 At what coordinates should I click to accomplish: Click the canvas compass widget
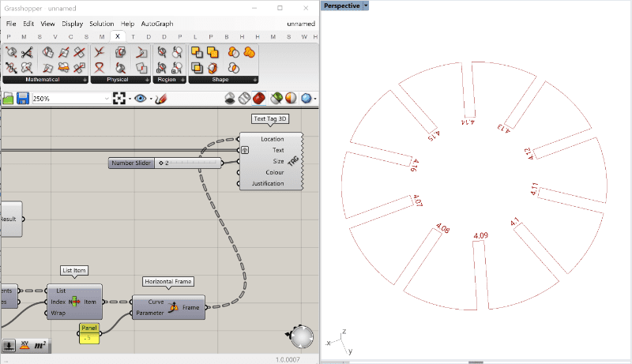[x=302, y=336]
